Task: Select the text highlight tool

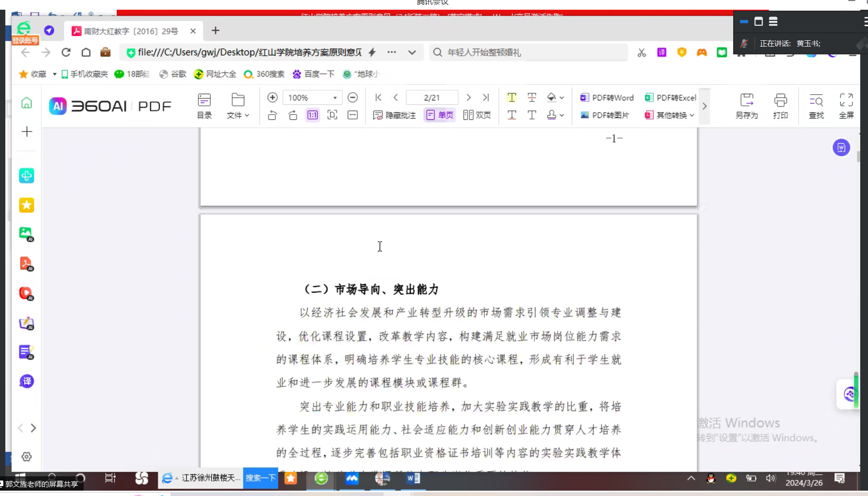Action: (512, 98)
